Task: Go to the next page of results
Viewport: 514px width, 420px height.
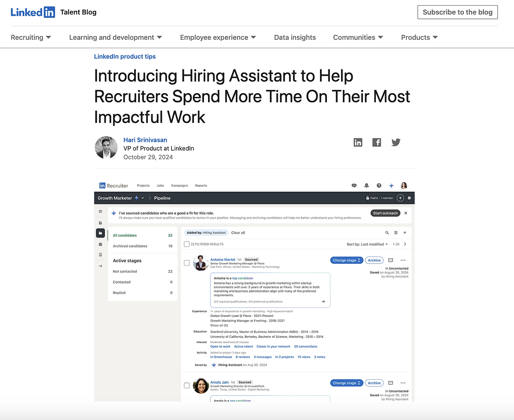Action: pyautogui.click(x=405, y=244)
